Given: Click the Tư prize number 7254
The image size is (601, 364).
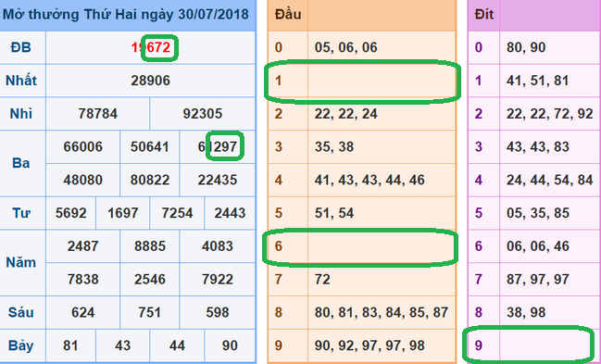Looking at the screenshot, I should point(177,213).
